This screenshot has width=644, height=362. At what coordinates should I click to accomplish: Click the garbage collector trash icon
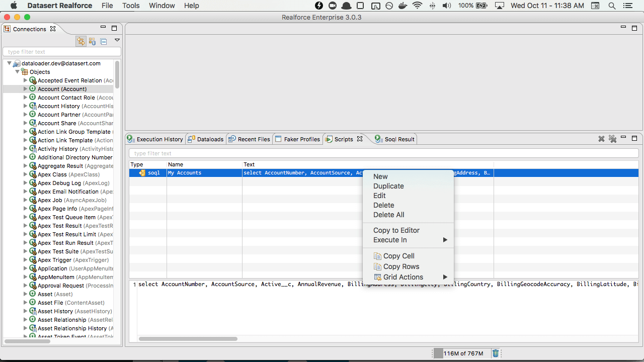(x=496, y=353)
